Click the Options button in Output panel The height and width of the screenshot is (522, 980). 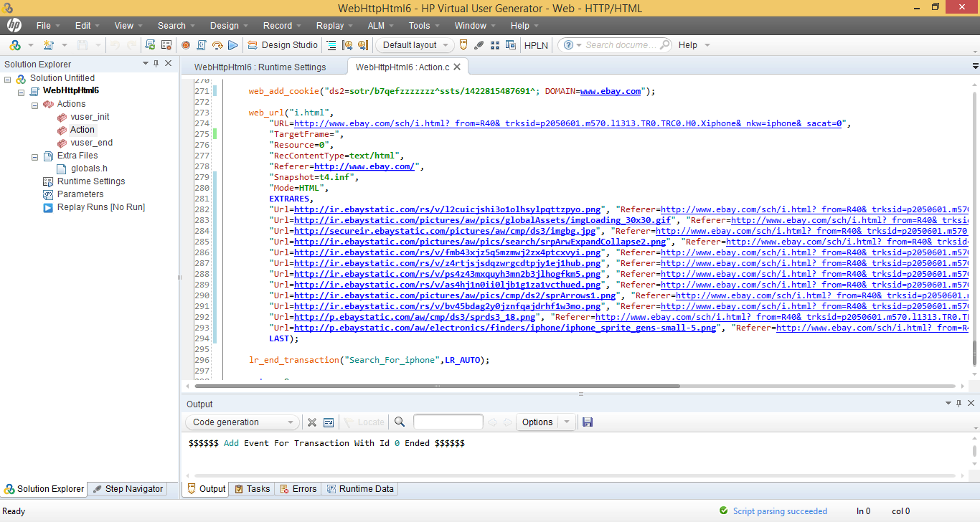(537, 422)
